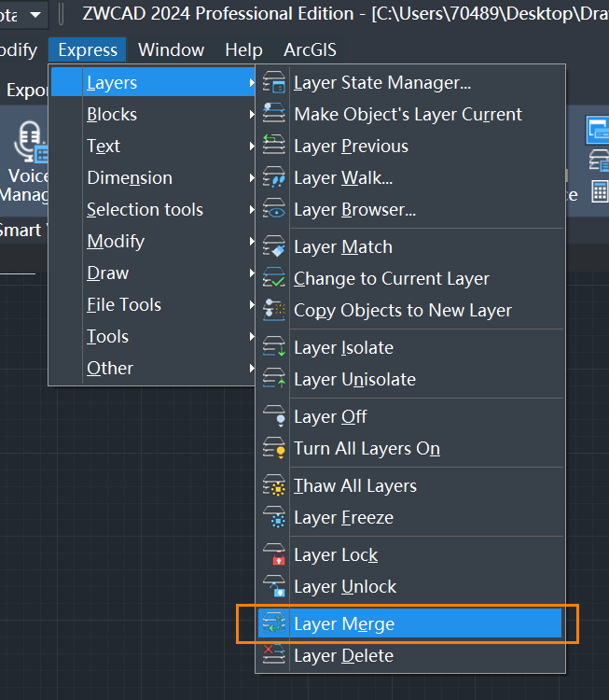Click the Layer Walk footprints icon

[273, 177]
